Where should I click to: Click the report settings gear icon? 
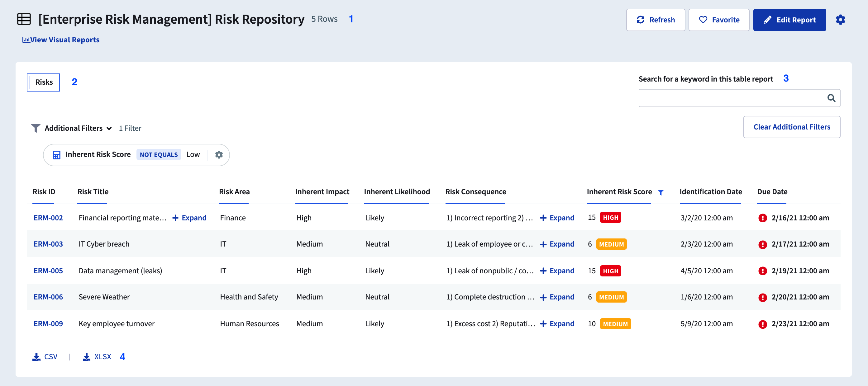[x=840, y=20]
